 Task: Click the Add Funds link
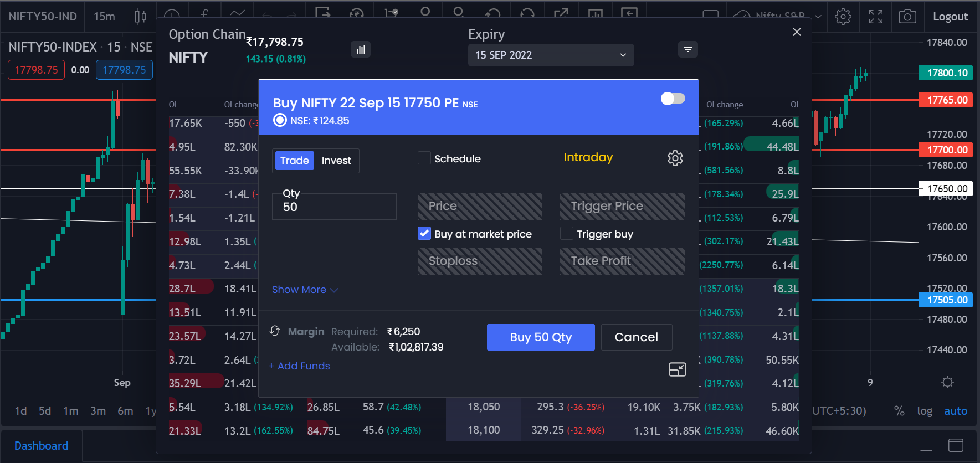coord(299,366)
